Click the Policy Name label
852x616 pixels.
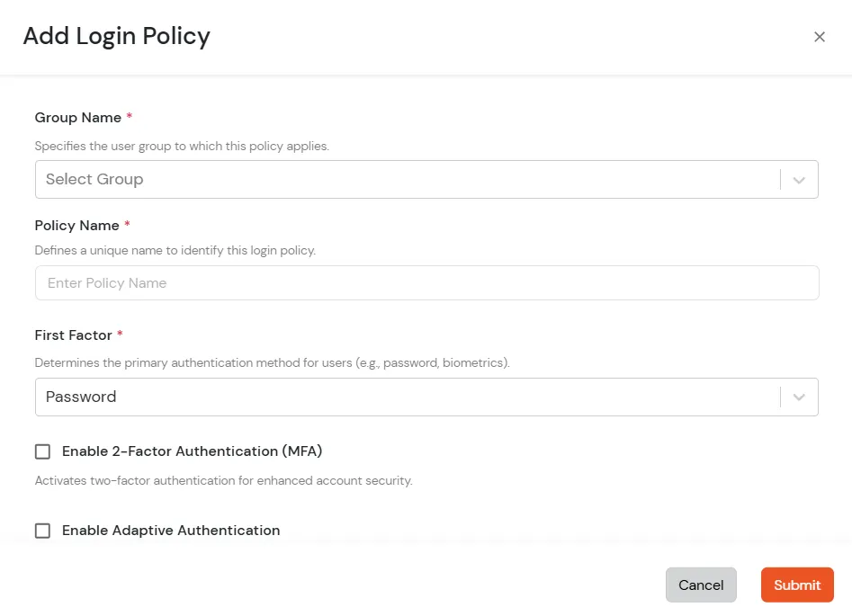click(x=76, y=226)
